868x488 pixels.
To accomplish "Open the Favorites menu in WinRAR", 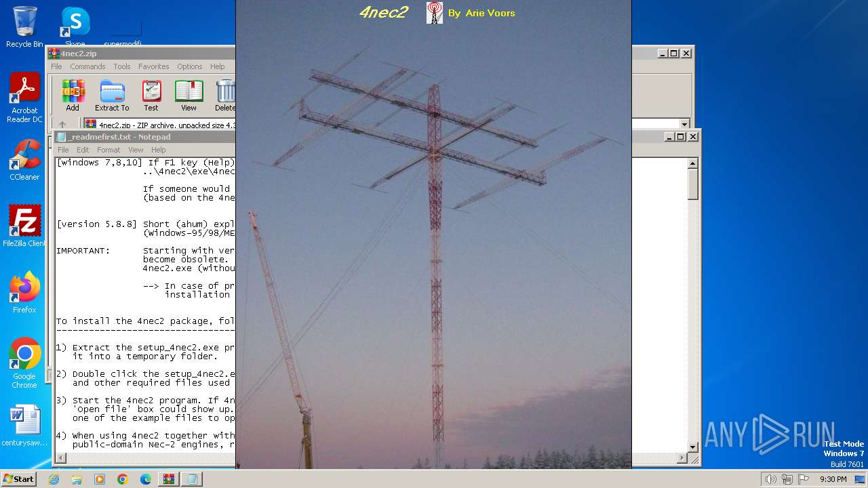I will tap(154, 66).
